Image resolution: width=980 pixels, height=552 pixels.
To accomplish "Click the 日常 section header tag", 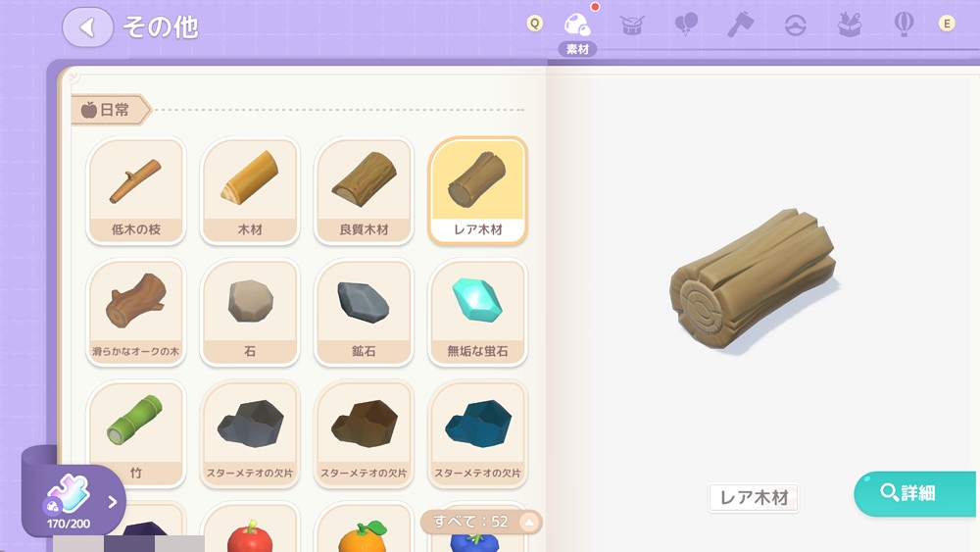I will point(111,110).
